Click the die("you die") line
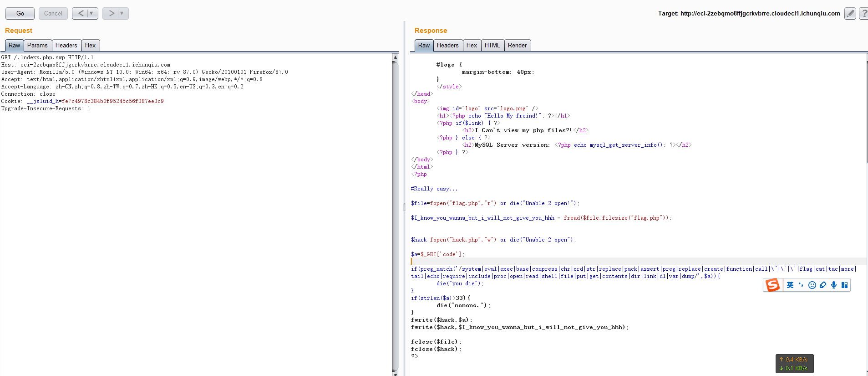This screenshot has width=868, height=376. pos(460,283)
